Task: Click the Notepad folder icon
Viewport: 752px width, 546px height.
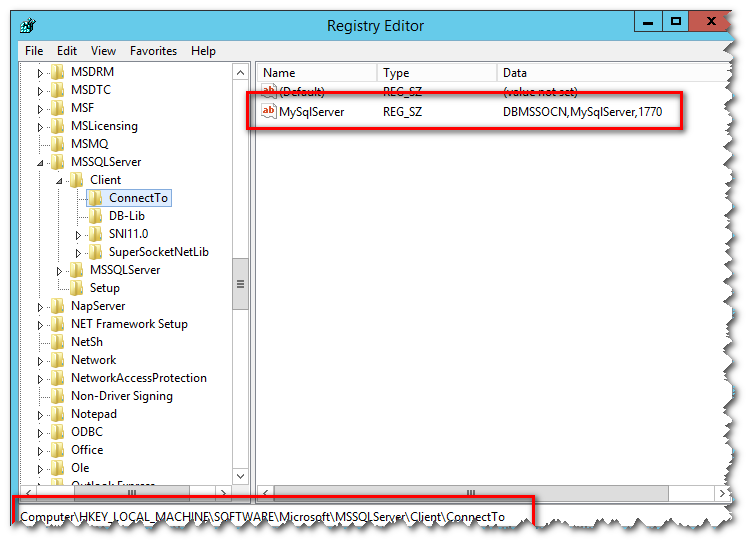Action: (58, 414)
